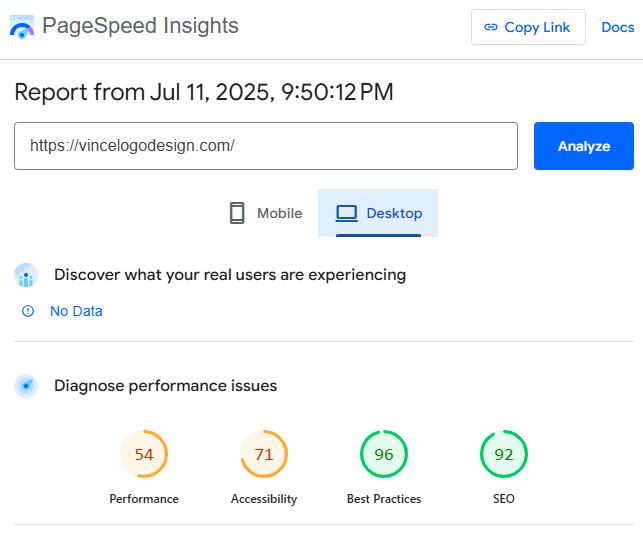Screen dimensions: 643x537
Task: Click the real users experience section icon
Action: pos(26,275)
